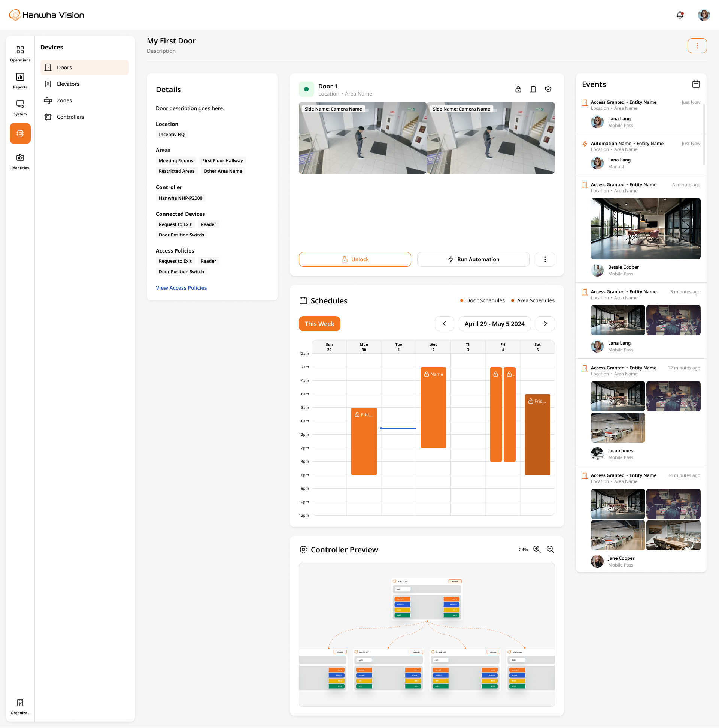Image resolution: width=719 pixels, height=728 pixels.
Task: Click the top NHP-P200 controller node in preview
Action: coord(427,599)
